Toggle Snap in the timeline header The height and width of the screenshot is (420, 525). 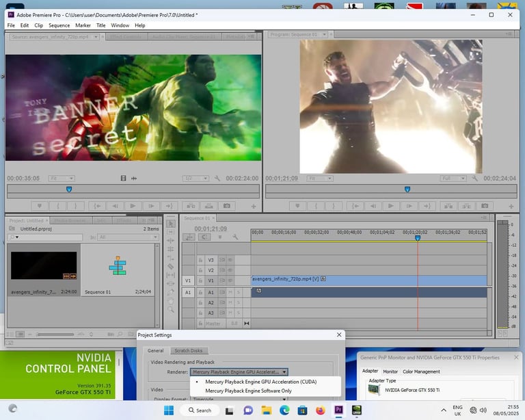click(x=204, y=237)
